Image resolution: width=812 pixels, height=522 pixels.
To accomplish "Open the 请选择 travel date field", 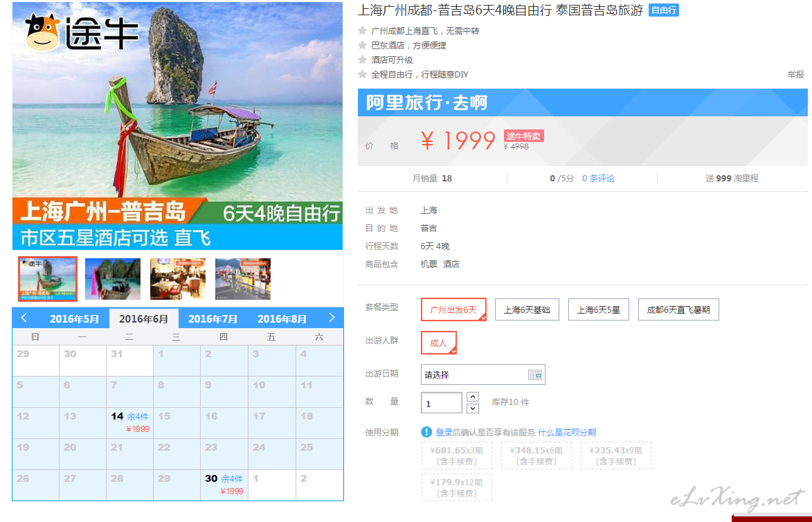I will 482,375.
